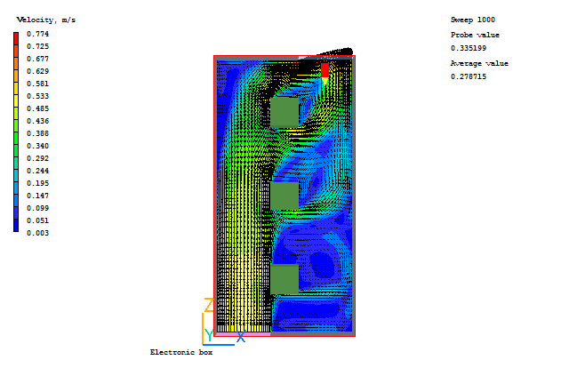Click the 'Sweep 1000' text
The image size is (569, 392).
click(x=473, y=20)
